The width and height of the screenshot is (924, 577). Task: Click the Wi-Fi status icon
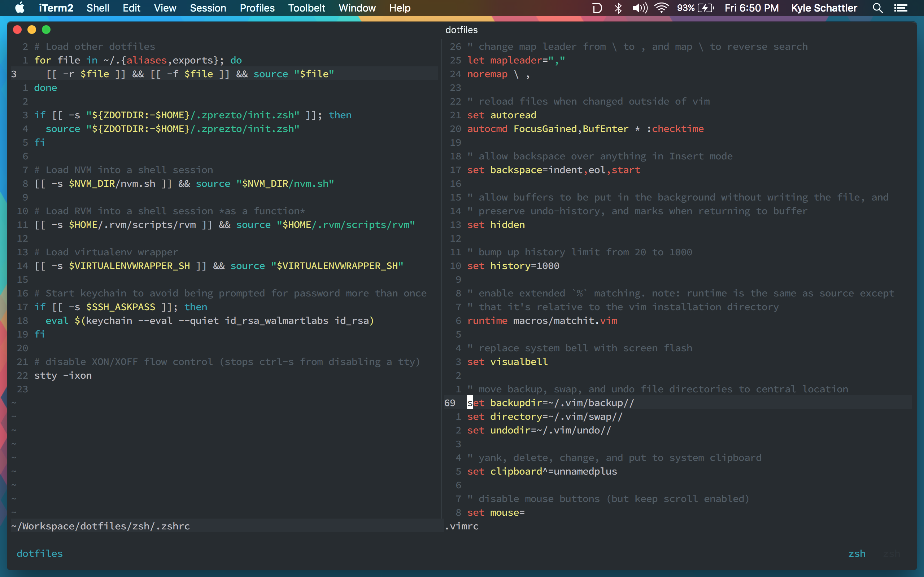[x=661, y=8]
